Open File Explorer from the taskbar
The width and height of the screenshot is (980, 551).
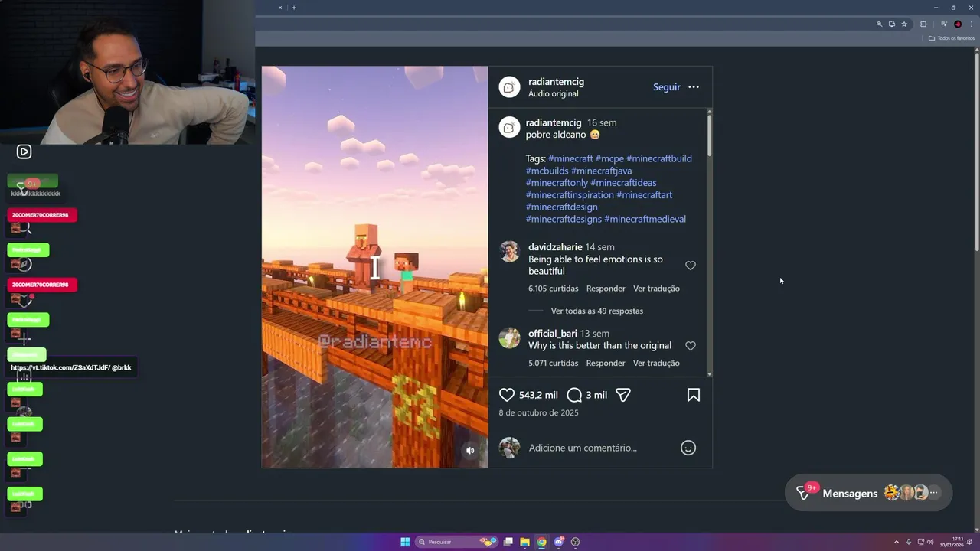[524, 542]
